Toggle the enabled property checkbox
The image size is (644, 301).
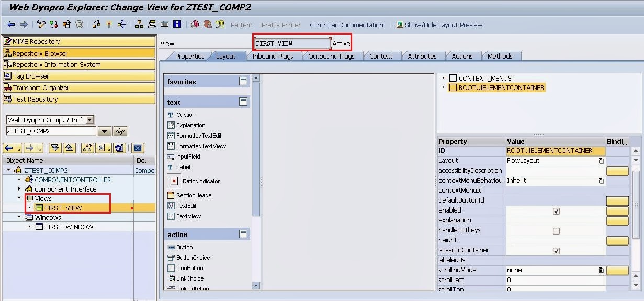tap(556, 211)
